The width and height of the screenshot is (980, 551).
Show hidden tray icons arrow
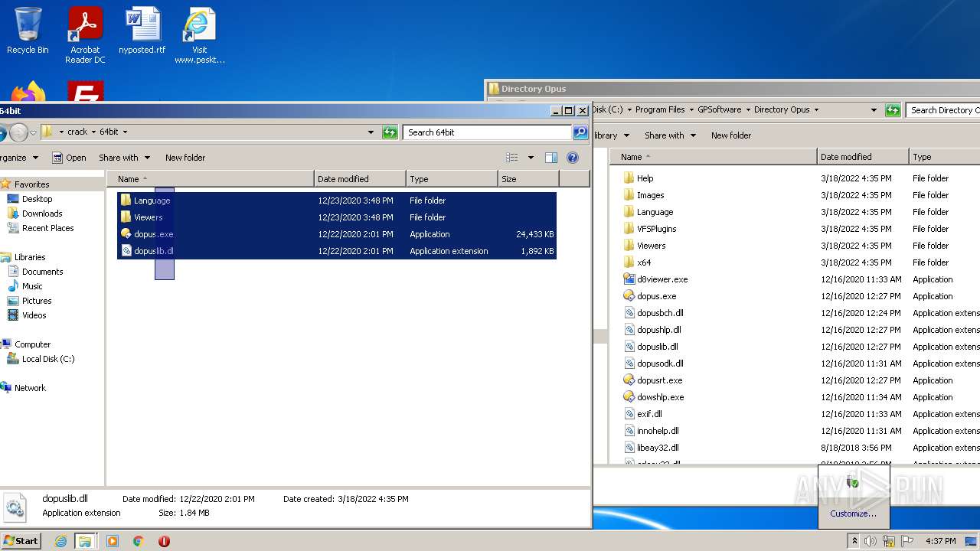(854, 541)
